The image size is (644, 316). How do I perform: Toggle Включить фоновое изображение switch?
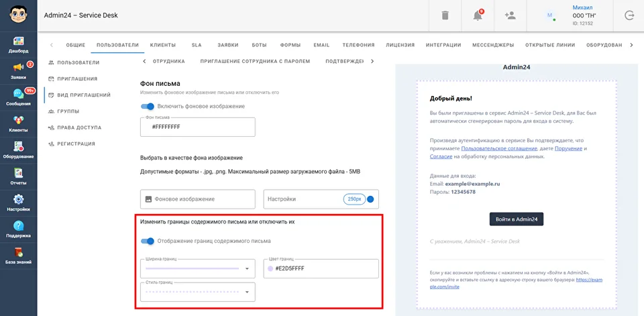tap(148, 106)
